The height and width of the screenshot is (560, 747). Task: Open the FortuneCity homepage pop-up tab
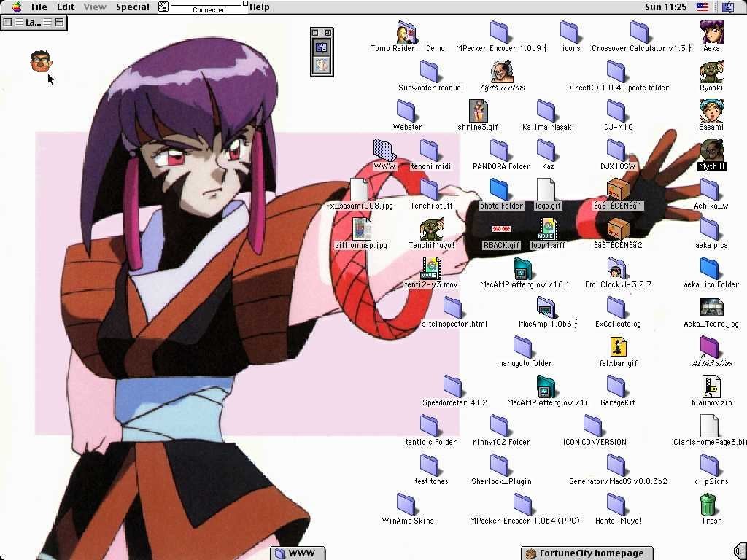click(587, 553)
